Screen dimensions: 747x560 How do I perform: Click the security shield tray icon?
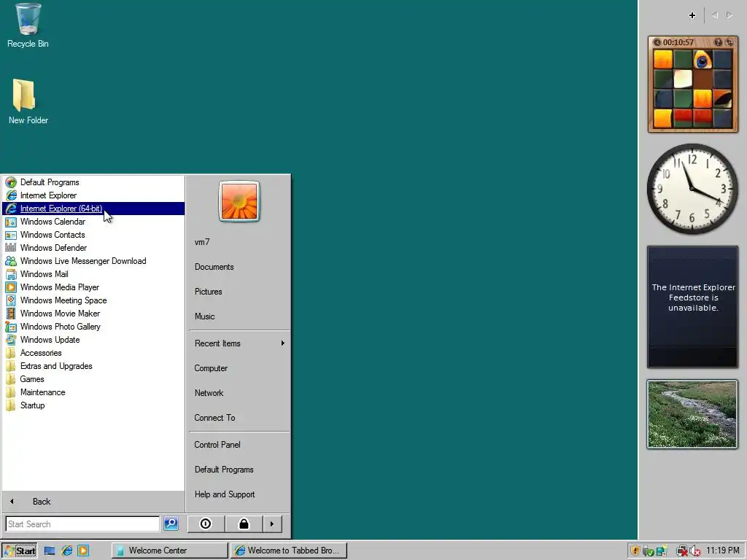pyautogui.click(x=635, y=551)
